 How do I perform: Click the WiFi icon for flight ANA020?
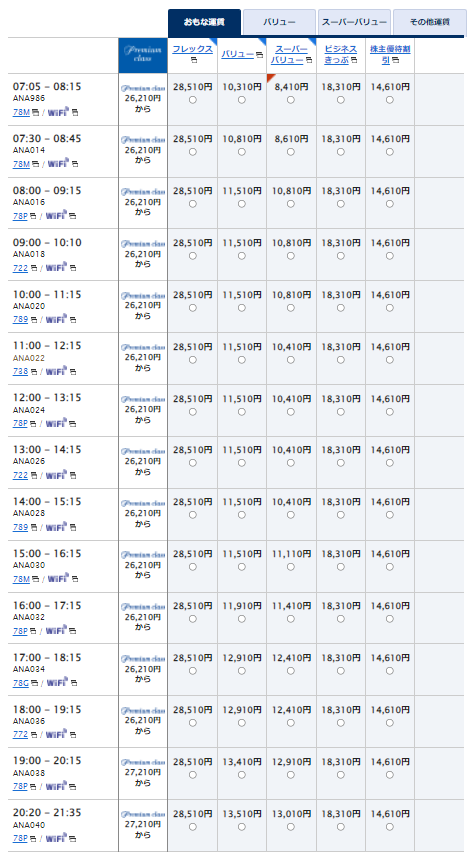56,319
